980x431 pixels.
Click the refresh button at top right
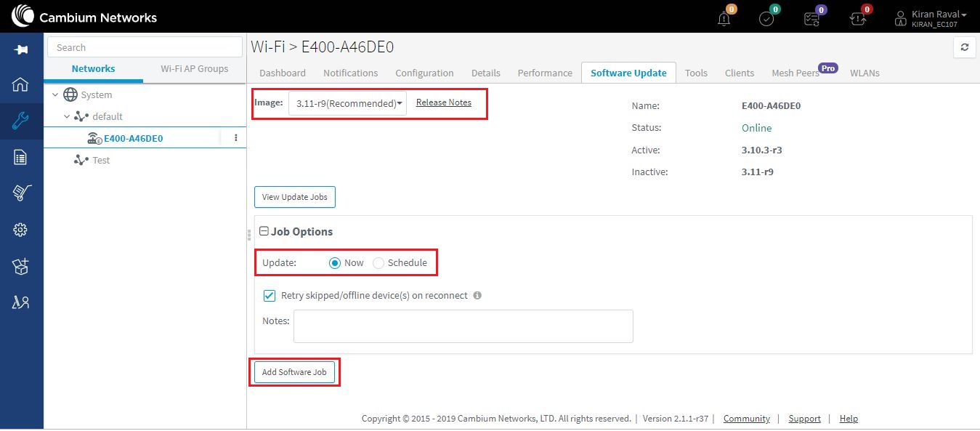click(x=964, y=47)
